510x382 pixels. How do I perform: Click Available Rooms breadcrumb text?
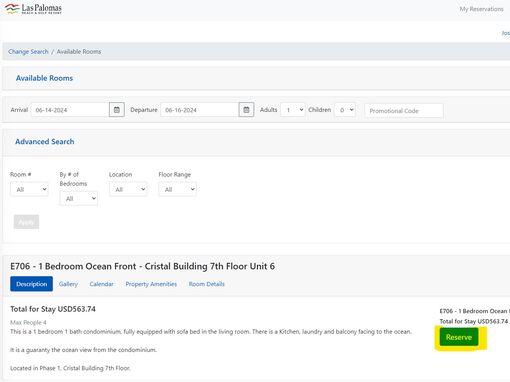[x=79, y=52]
